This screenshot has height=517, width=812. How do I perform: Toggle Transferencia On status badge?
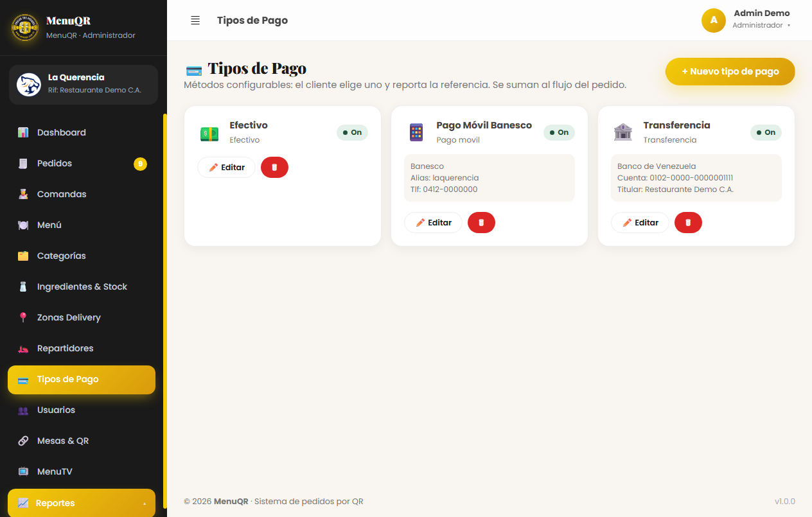click(766, 132)
